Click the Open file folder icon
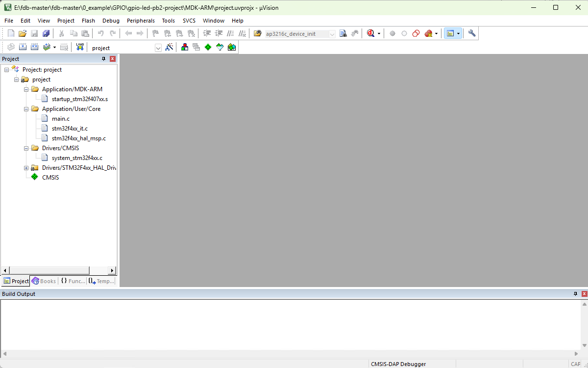Screen dimensions: 588x368 23,33
